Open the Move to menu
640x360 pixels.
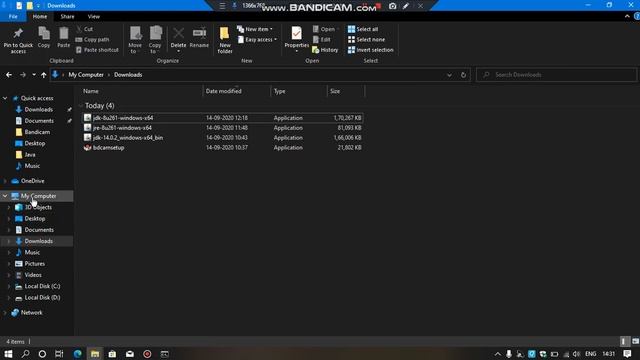tap(135, 40)
